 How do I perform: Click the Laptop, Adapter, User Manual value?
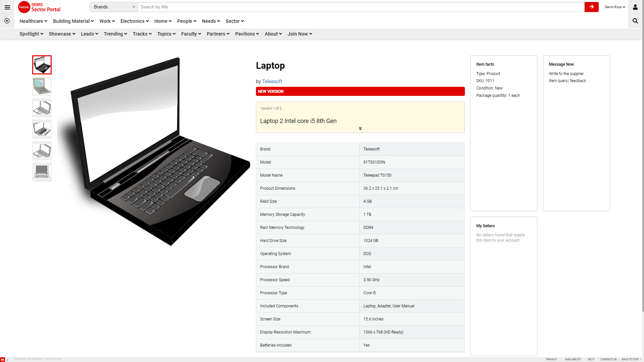click(389, 306)
